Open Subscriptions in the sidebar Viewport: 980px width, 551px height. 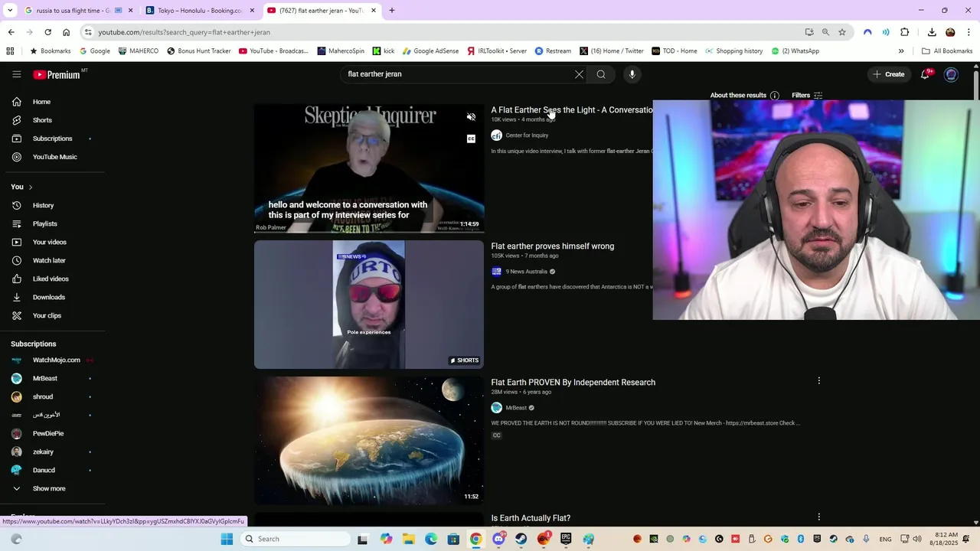(52, 139)
